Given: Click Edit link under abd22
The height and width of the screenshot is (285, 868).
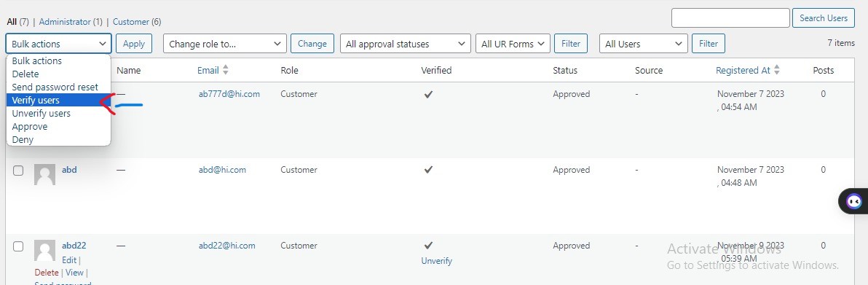Looking at the screenshot, I should [x=69, y=259].
